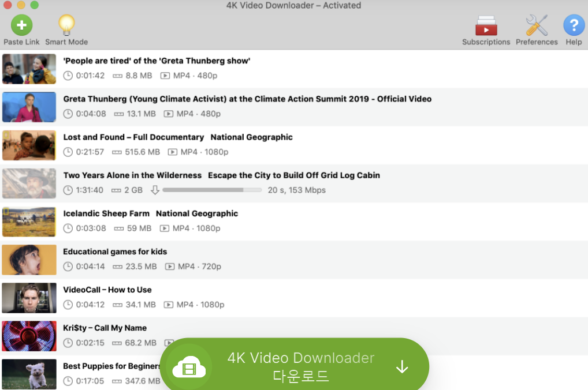The image size is (588, 390).
Task: Select title "Lost and Found – Full Documentary"
Action: pyautogui.click(x=133, y=137)
